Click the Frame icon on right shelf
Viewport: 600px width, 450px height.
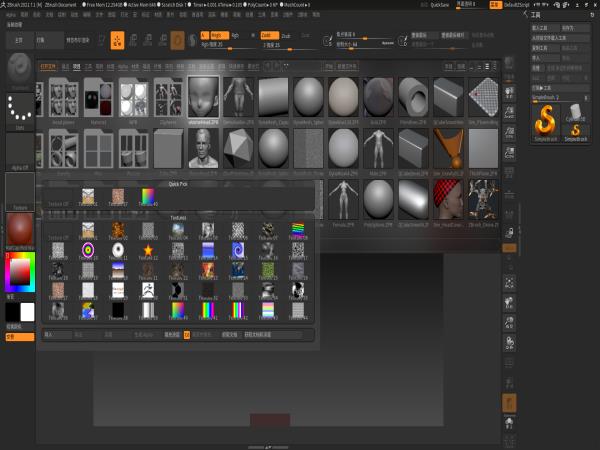tap(509, 283)
